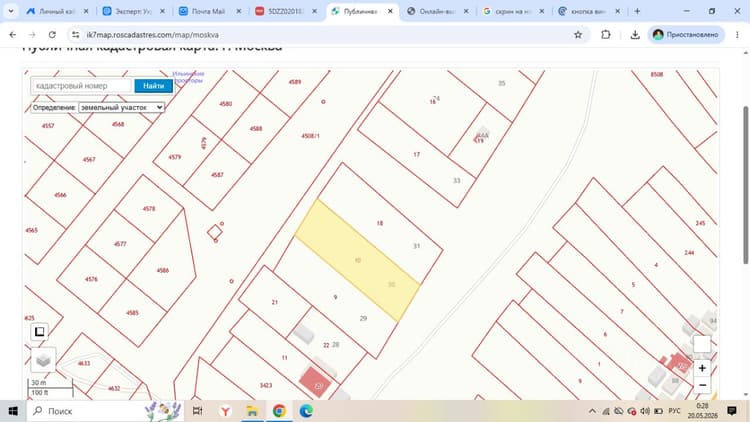Open battery status tray icon

658,411
